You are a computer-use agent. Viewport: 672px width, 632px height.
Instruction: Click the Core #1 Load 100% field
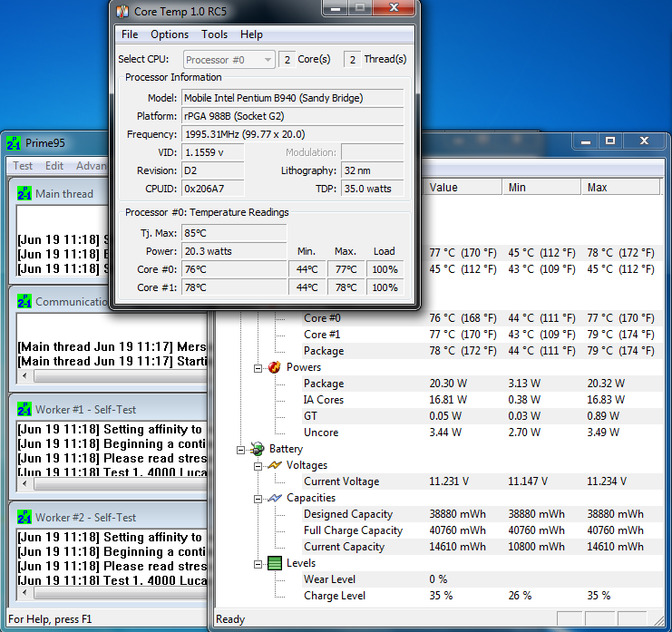(385, 287)
